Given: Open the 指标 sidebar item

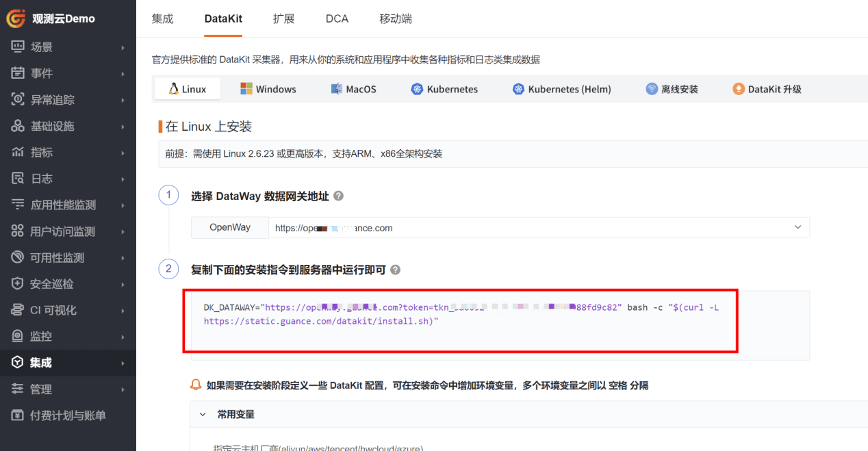Looking at the screenshot, I should point(68,152).
